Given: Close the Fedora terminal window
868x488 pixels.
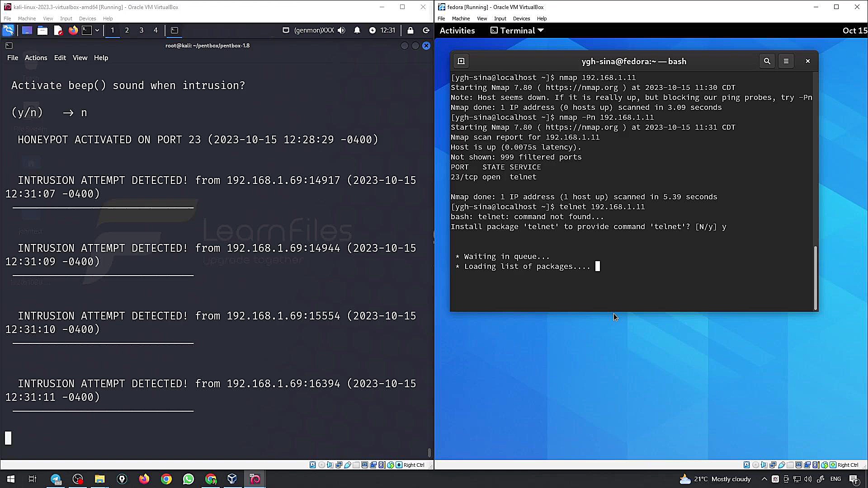Looking at the screenshot, I should pos(808,61).
